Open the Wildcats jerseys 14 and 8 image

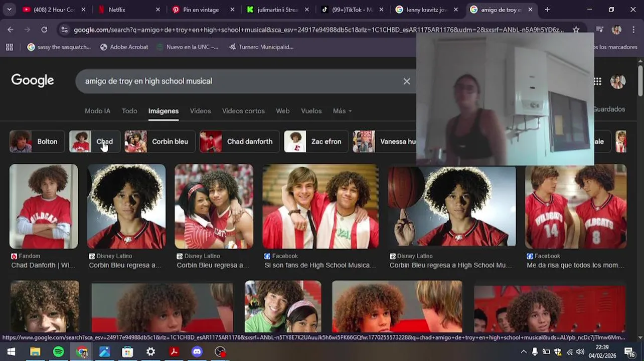tap(576, 206)
